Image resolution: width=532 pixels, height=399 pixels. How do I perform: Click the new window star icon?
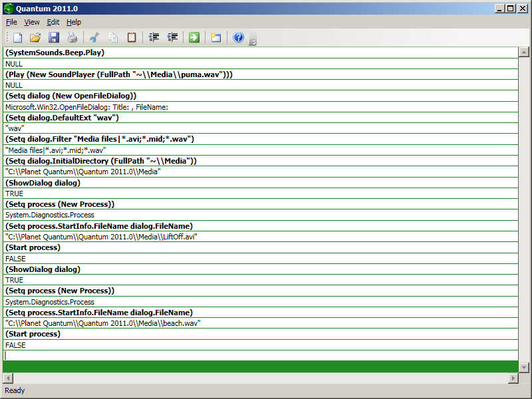point(215,37)
